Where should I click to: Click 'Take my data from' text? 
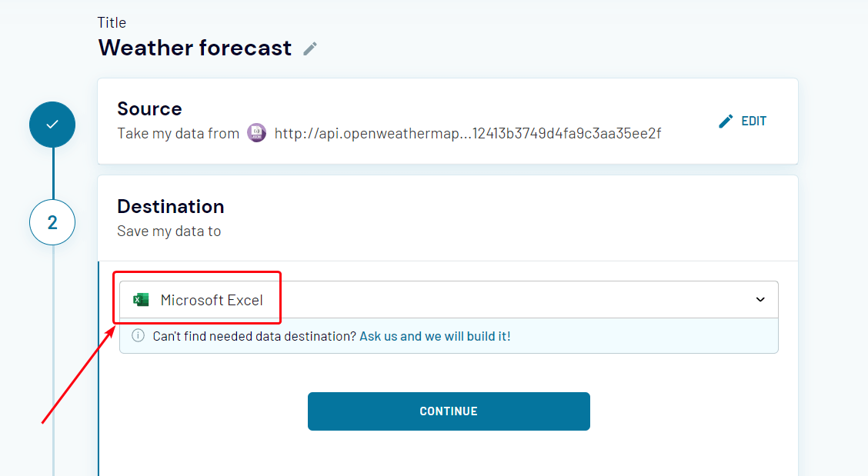[178, 133]
